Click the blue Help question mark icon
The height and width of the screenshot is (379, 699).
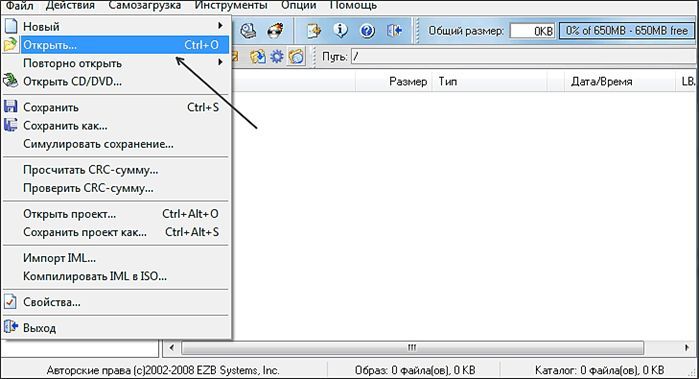coord(367,31)
